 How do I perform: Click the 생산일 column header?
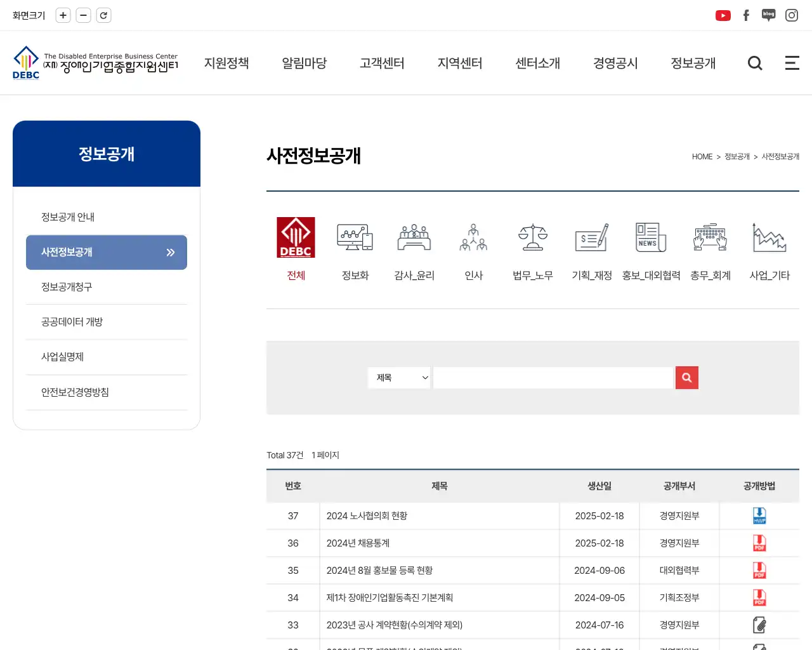599,486
